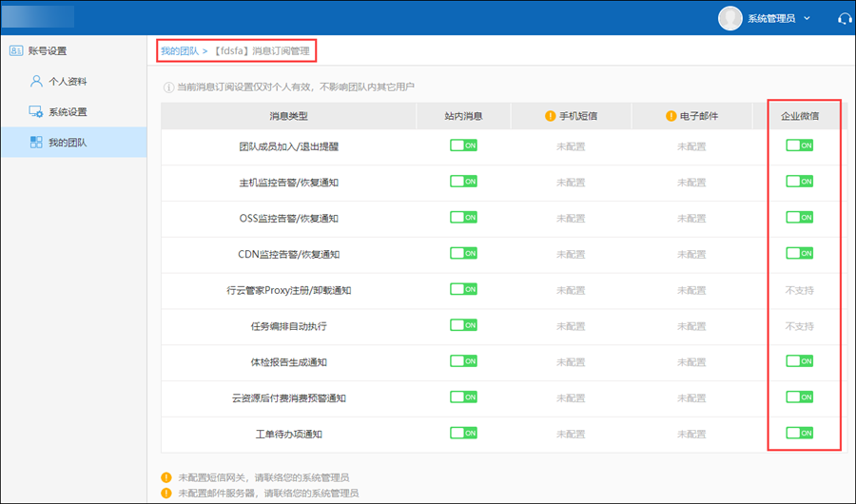The height and width of the screenshot is (504, 856).
Task: Click the Email column warning icon
Action: click(x=671, y=117)
